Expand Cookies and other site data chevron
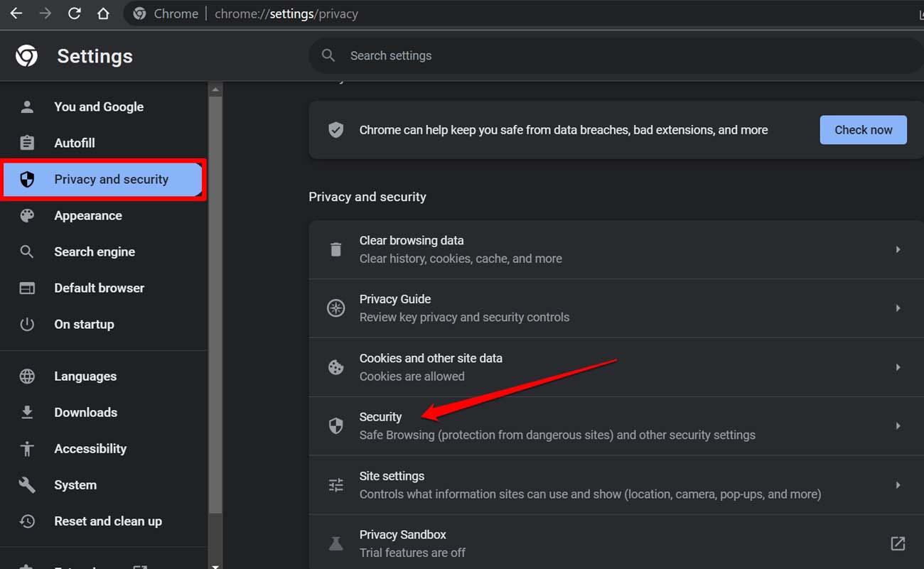 pyautogui.click(x=898, y=367)
